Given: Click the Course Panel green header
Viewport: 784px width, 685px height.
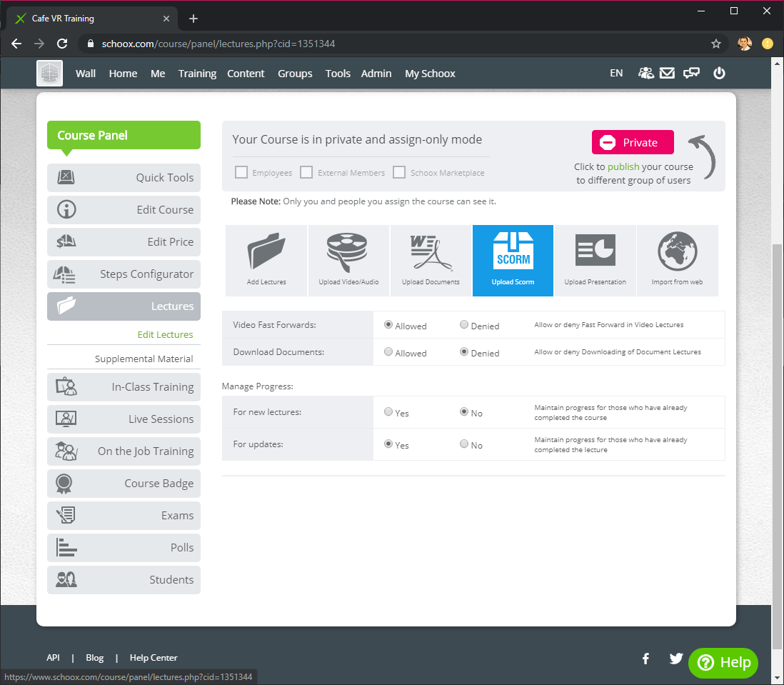Looking at the screenshot, I should click(x=124, y=135).
